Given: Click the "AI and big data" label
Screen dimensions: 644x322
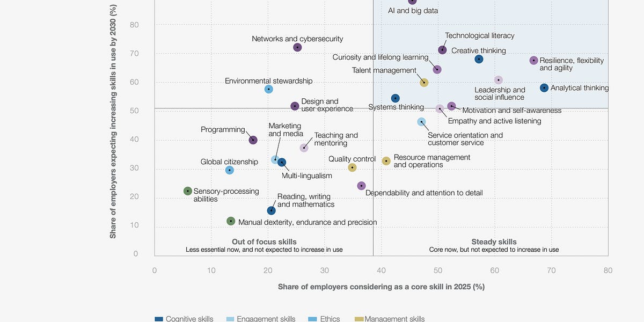Looking at the screenshot, I should coord(413,10).
